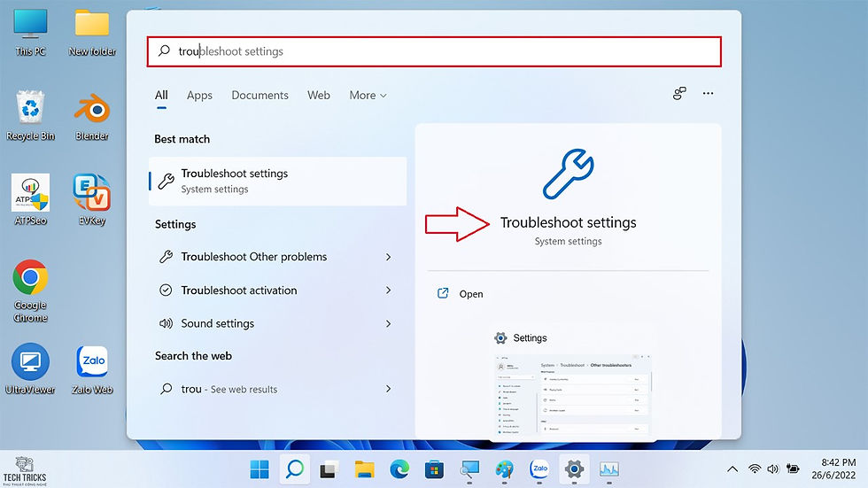Open the Settings window thumbnail preview
Screen dimensions: 868x488
pyautogui.click(x=572, y=396)
